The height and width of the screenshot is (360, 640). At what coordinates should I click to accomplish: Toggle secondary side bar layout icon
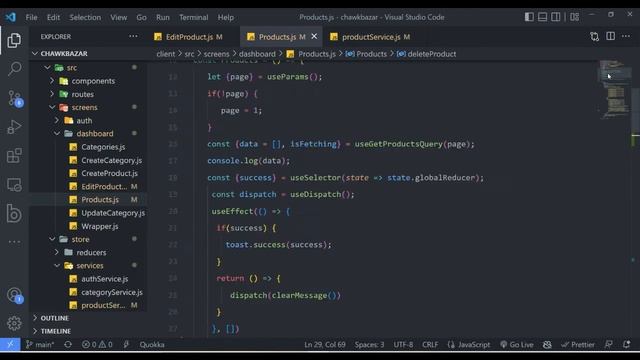coord(556,17)
